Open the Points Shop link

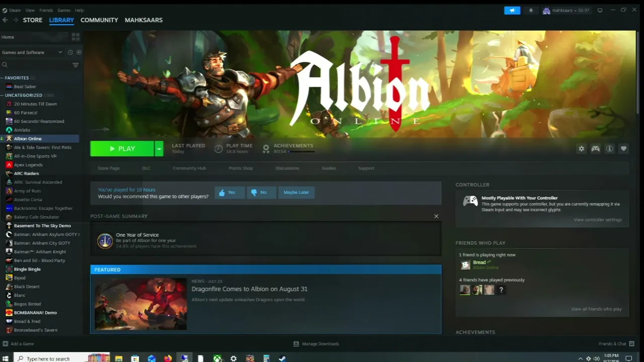[x=240, y=168]
